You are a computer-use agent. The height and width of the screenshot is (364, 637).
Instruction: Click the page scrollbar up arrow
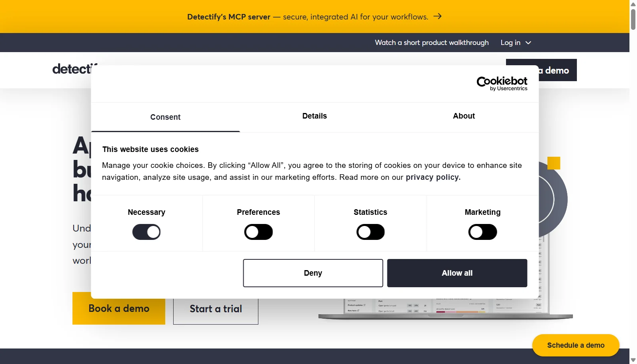633,4
